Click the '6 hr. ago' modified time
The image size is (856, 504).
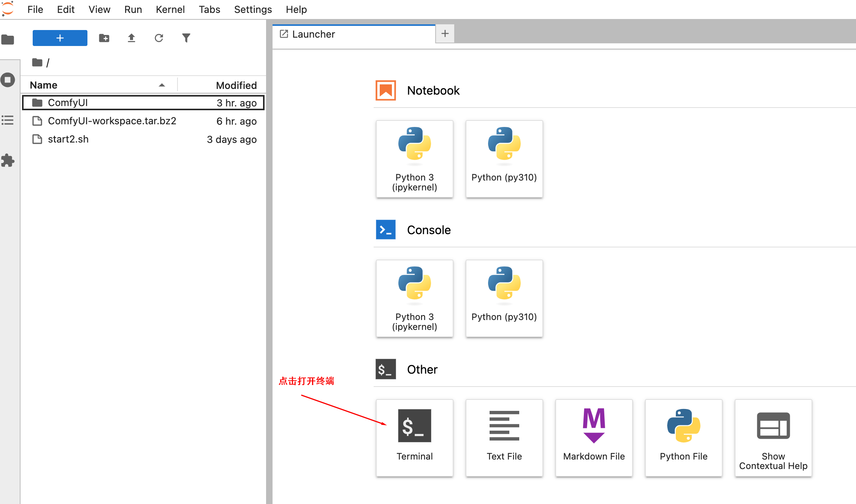click(x=237, y=121)
